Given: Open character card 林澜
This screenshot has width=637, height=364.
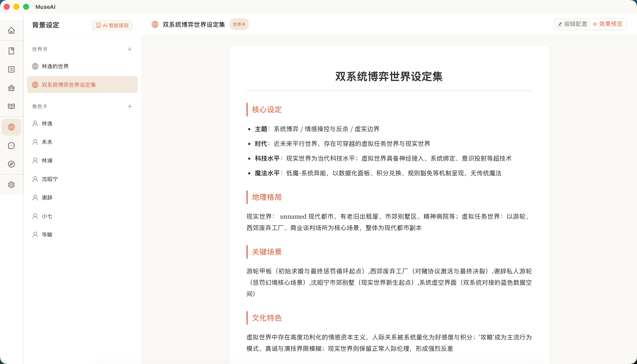Looking at the screenshot, I should (82, 161).
